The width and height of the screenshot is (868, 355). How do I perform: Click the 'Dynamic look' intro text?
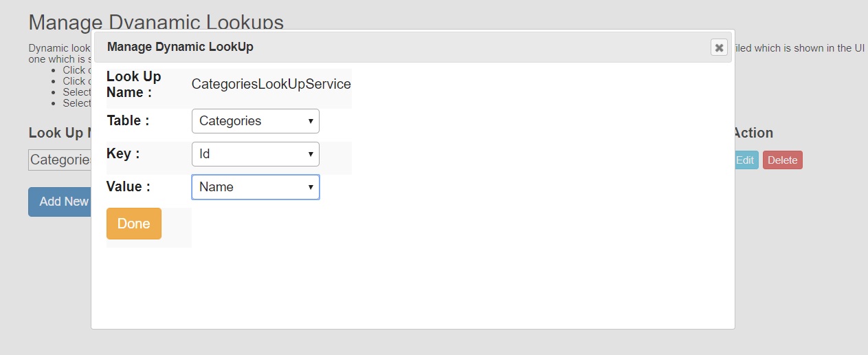tap(60, 48)
